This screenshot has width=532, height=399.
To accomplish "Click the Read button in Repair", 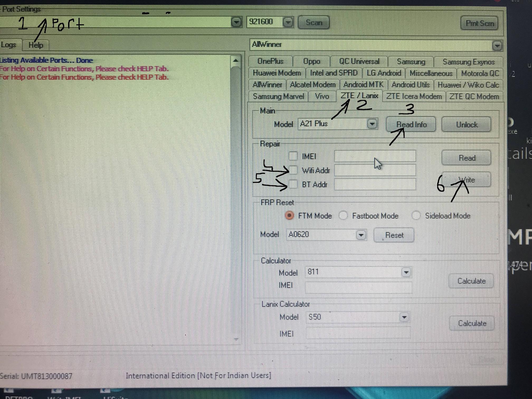I will (467, 158).
